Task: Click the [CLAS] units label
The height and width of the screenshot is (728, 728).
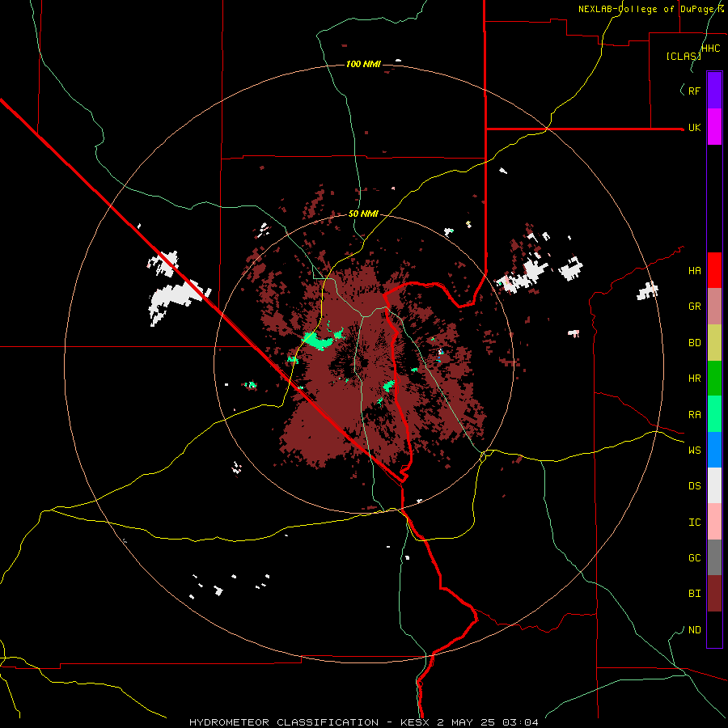Action: pos(684,57)
